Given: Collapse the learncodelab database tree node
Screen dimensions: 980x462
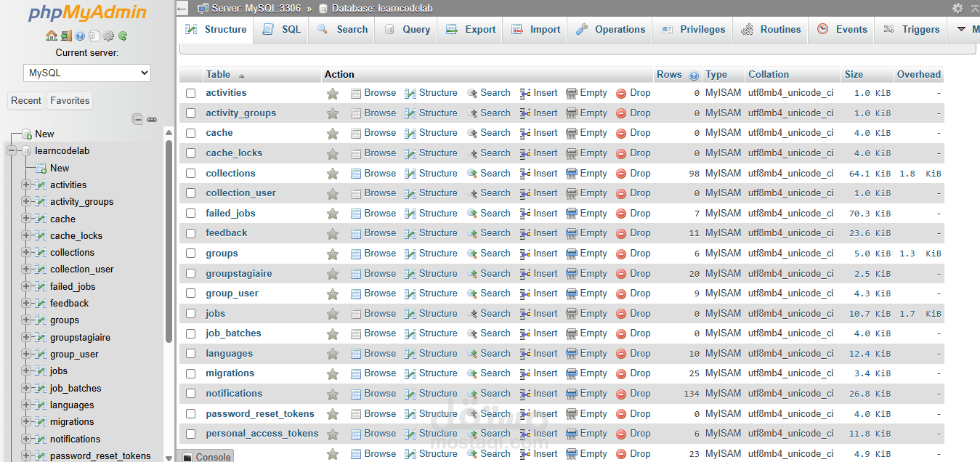Looking at the screenshot, I should pos(12,151).
